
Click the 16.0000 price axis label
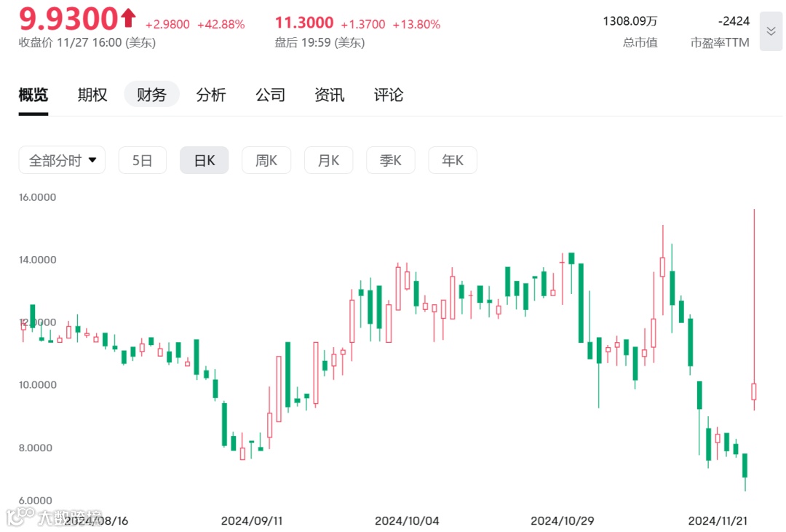pyautogui.click(x=38, y=197)
